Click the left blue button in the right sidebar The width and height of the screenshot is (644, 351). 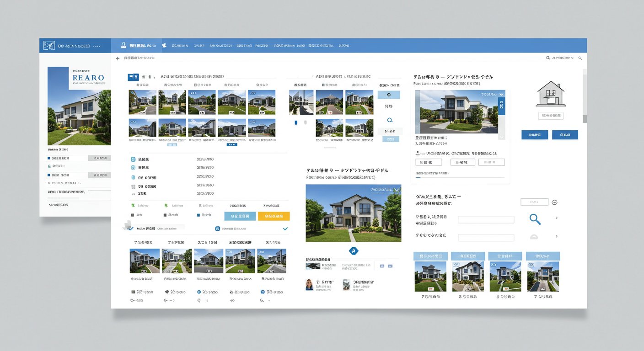tap(534, 135)
